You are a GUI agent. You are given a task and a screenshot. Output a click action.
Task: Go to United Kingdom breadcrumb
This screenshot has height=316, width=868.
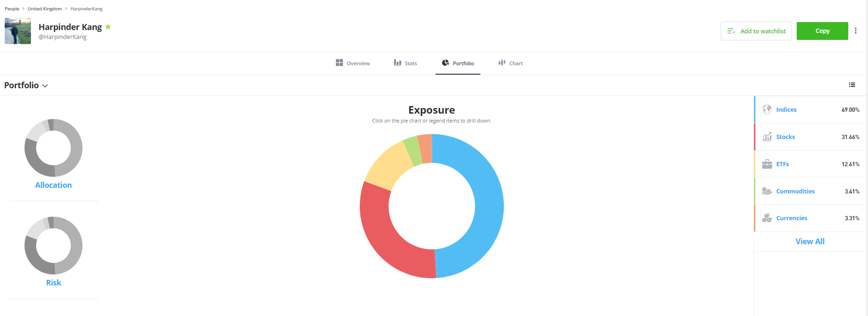point(45,8)
